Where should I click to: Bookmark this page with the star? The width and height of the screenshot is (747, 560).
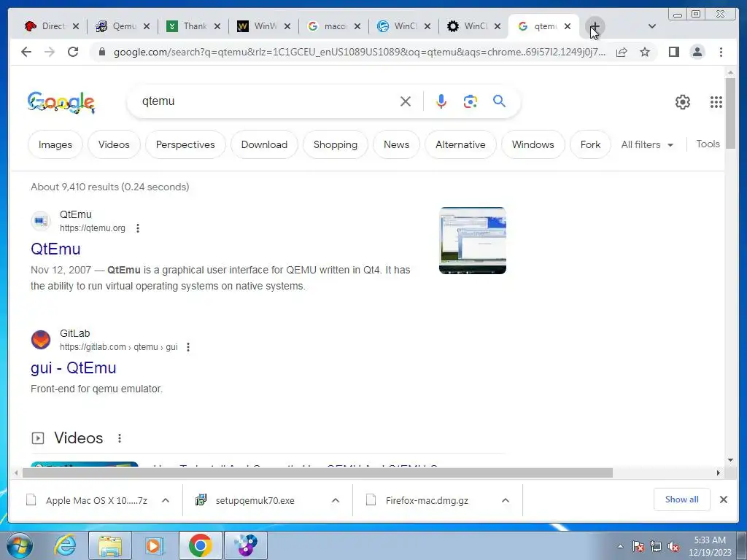pyautogui.click(x=645, y=52)
